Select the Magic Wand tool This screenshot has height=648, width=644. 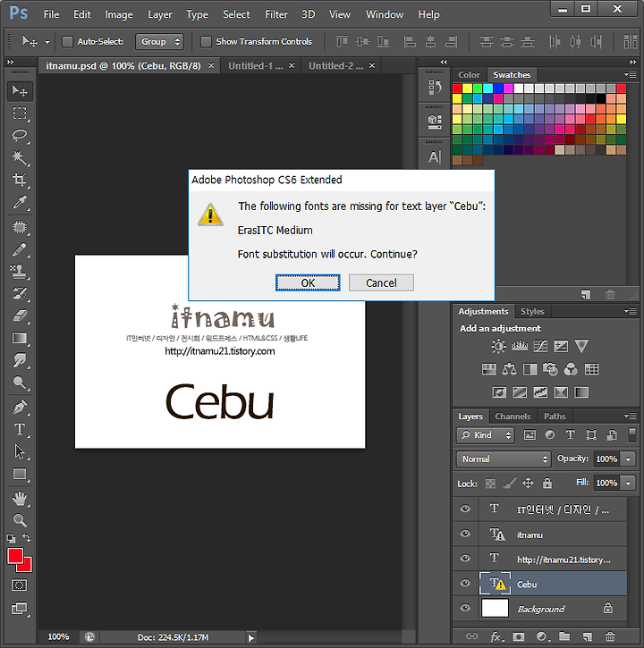[x=20, y=157]
